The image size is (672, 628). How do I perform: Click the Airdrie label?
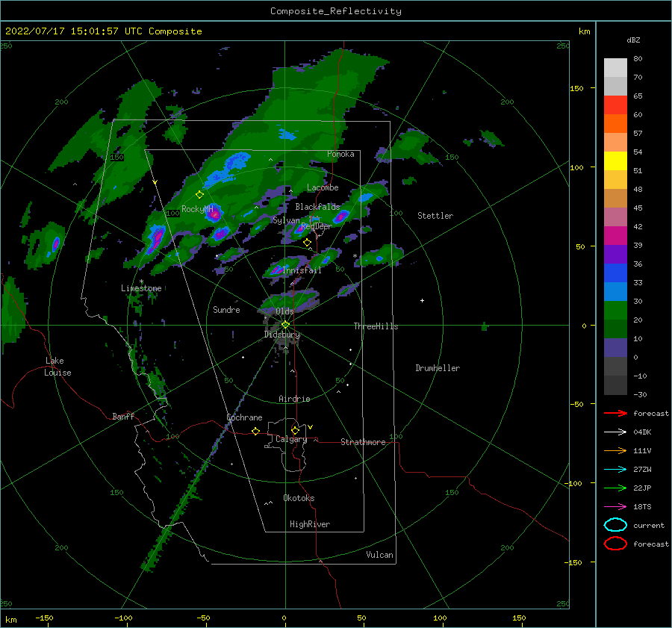coord(294,399)
